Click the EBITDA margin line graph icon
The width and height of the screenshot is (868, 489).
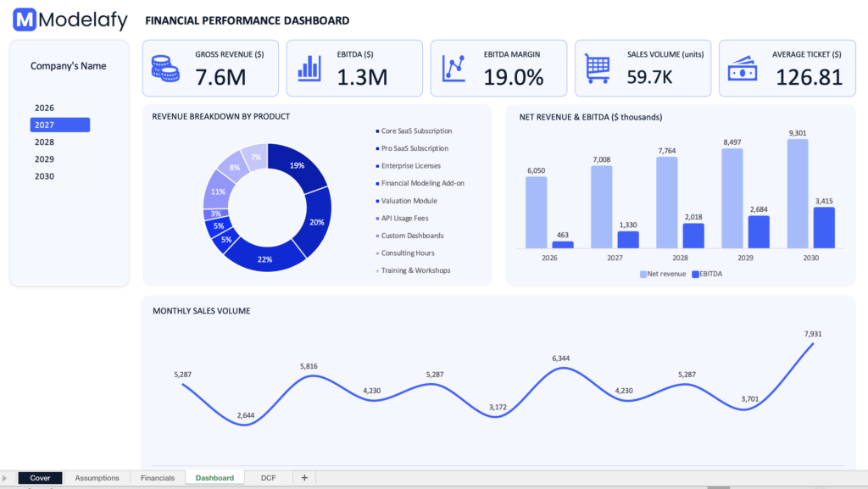453,68
